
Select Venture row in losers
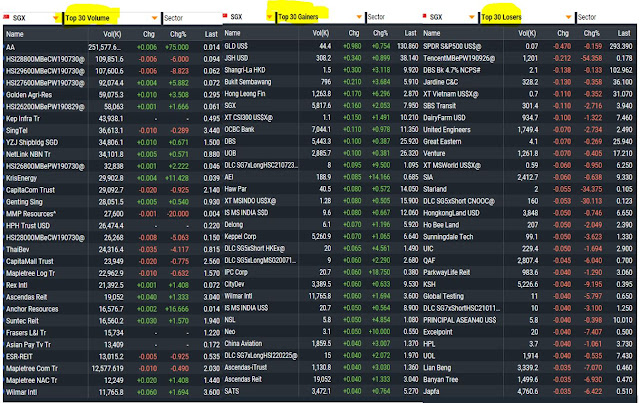click(529, 154)
